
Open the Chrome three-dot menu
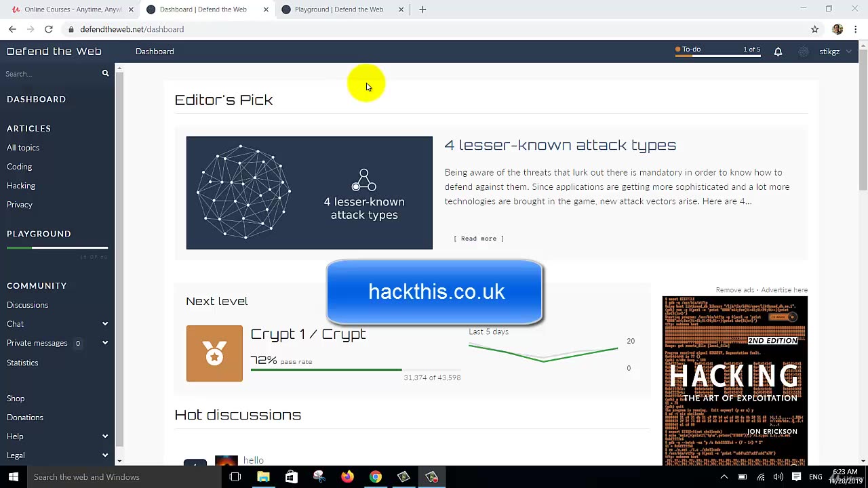[856, 29]
